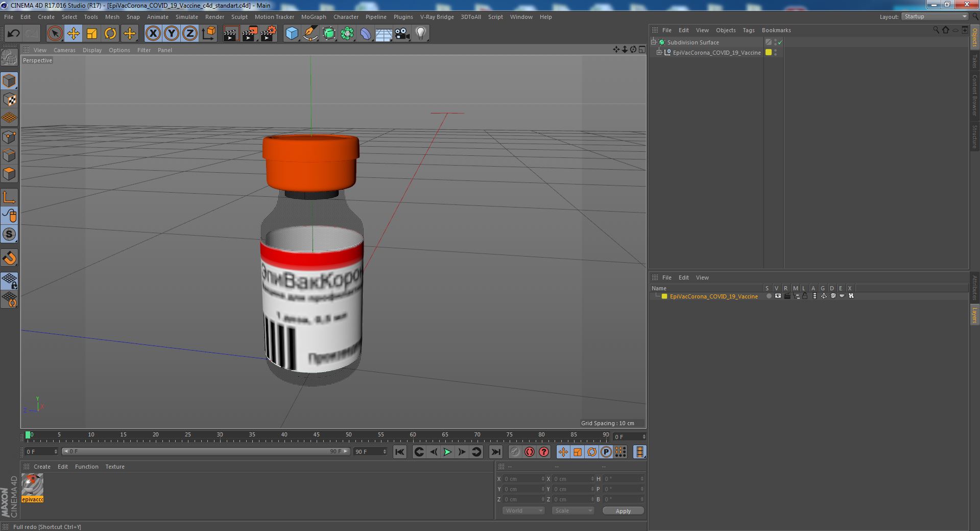
Task: Click the Coordinate System icon
Action: click(208, 34)
